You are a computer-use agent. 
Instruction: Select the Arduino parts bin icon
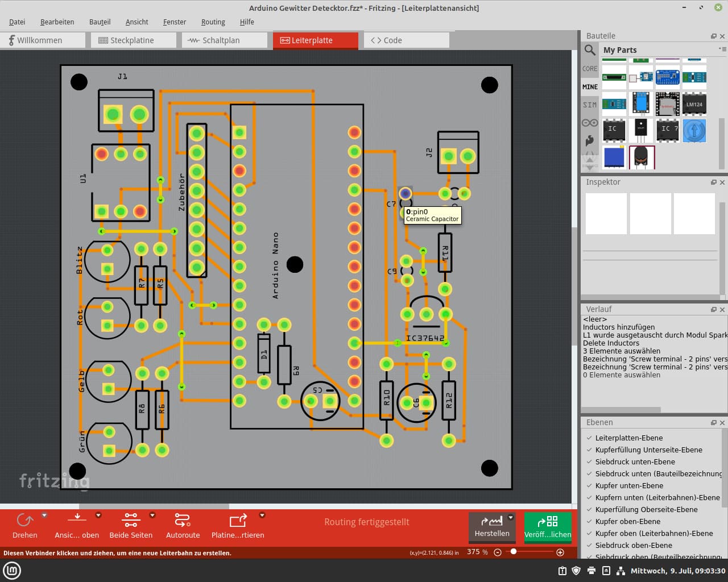[590, 123]
